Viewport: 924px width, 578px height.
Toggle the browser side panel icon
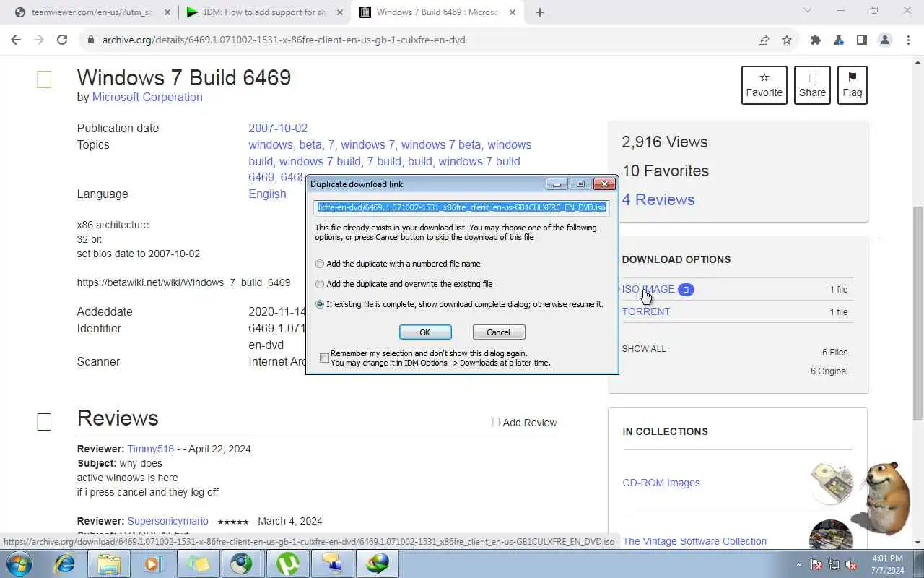(862, 40)
